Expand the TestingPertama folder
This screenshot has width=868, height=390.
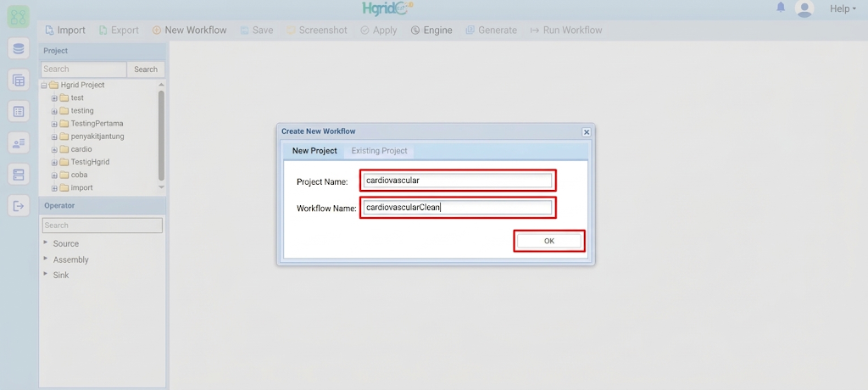pyautogui.click(x=54, y=124)
